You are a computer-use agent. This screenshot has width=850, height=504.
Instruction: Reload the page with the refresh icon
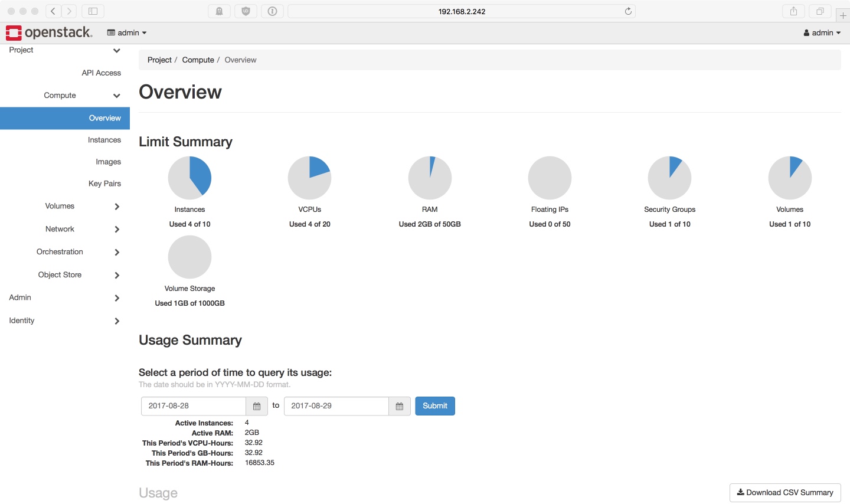point(628,11)
